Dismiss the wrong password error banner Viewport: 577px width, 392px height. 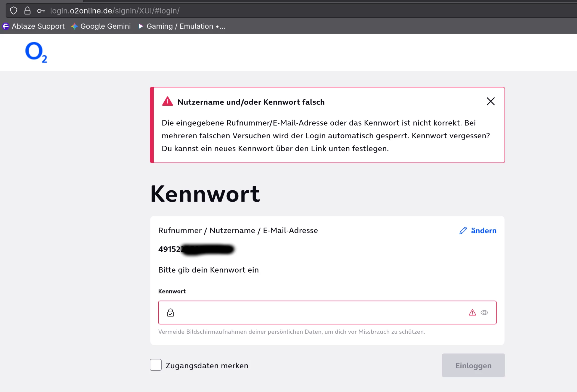[x=491, y=102]
